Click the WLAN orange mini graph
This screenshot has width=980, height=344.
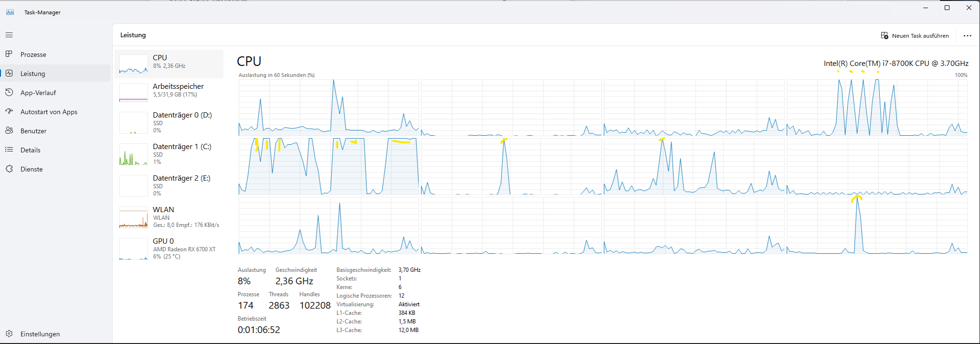[133, 217]
